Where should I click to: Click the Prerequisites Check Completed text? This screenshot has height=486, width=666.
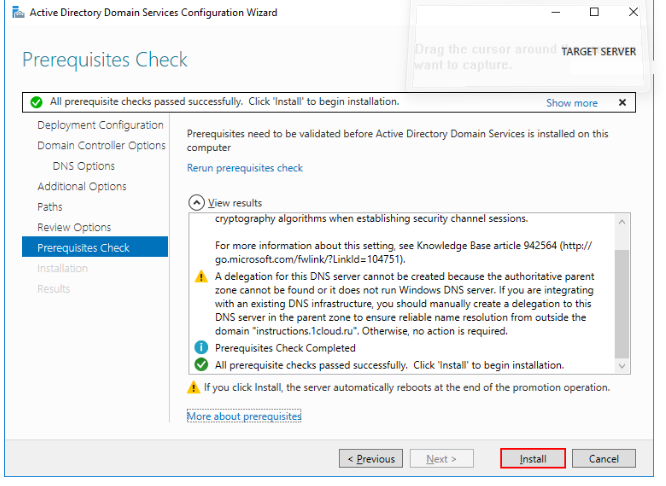(x=285, y=348)
